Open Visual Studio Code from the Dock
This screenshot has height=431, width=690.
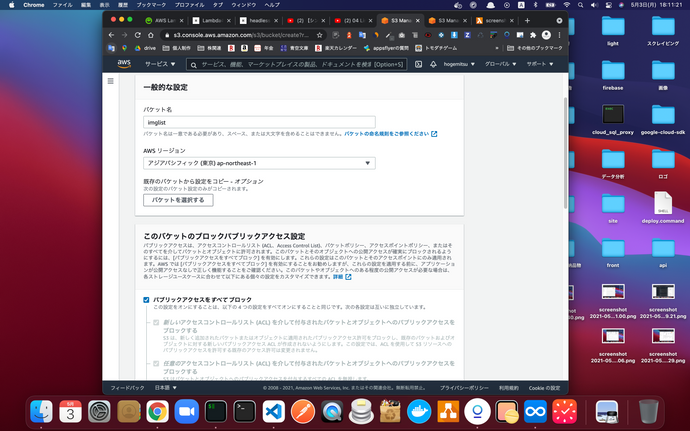pos(274,412)
